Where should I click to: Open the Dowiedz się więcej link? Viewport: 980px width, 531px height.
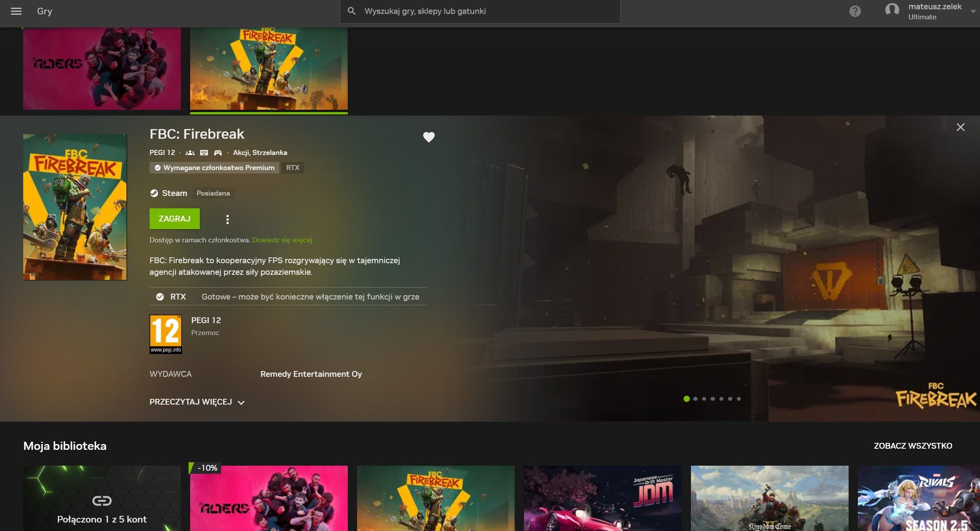coord(282,240)
